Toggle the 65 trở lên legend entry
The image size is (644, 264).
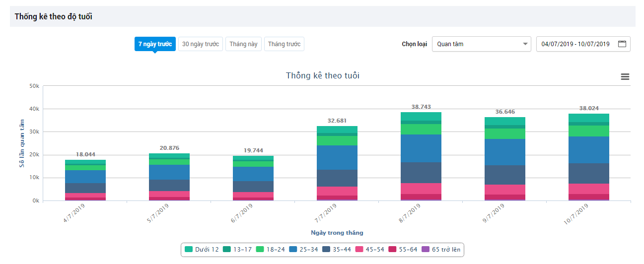tap(441, 250)
